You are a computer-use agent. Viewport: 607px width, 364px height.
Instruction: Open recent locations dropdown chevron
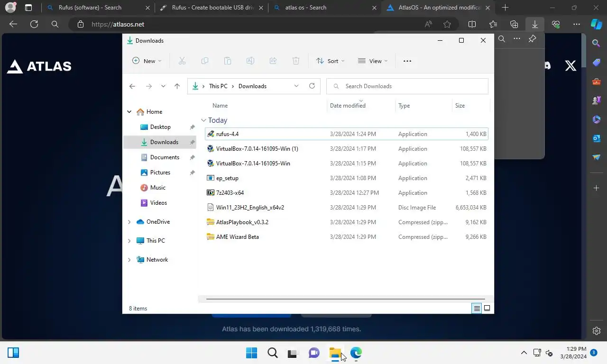[163, 86]
